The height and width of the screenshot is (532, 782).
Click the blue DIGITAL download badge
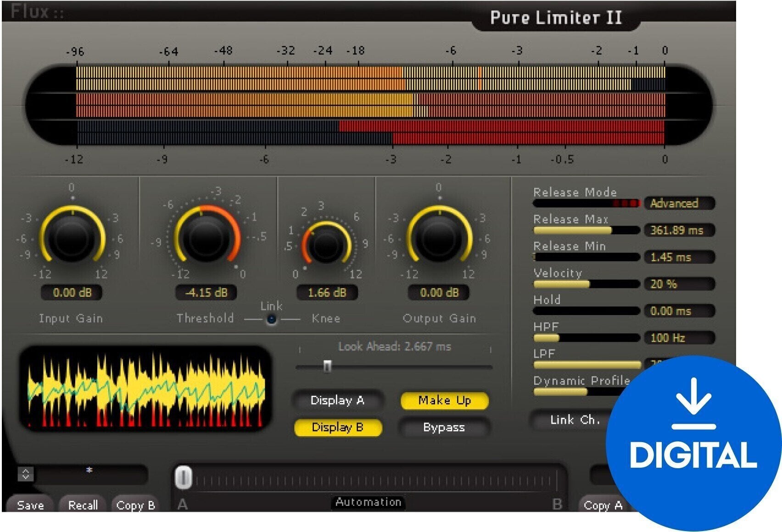[693, 443]
